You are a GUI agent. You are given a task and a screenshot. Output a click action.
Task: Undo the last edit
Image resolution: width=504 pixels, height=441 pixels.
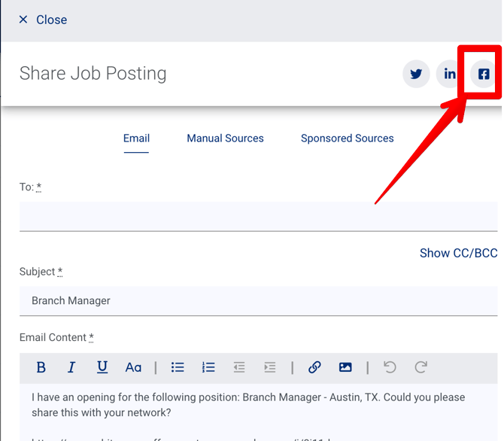(x=390, y=367)
